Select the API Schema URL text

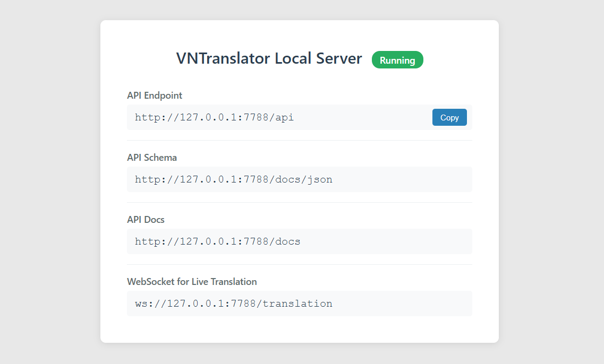(233, 179)
